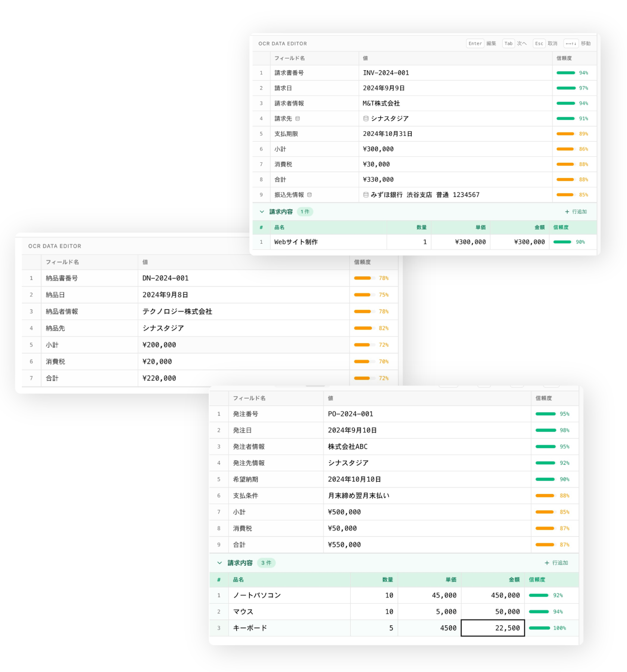627x672 pixels.
Task: Click the 100% confidence bar for キーボード
Action: [x=539, y=628]
